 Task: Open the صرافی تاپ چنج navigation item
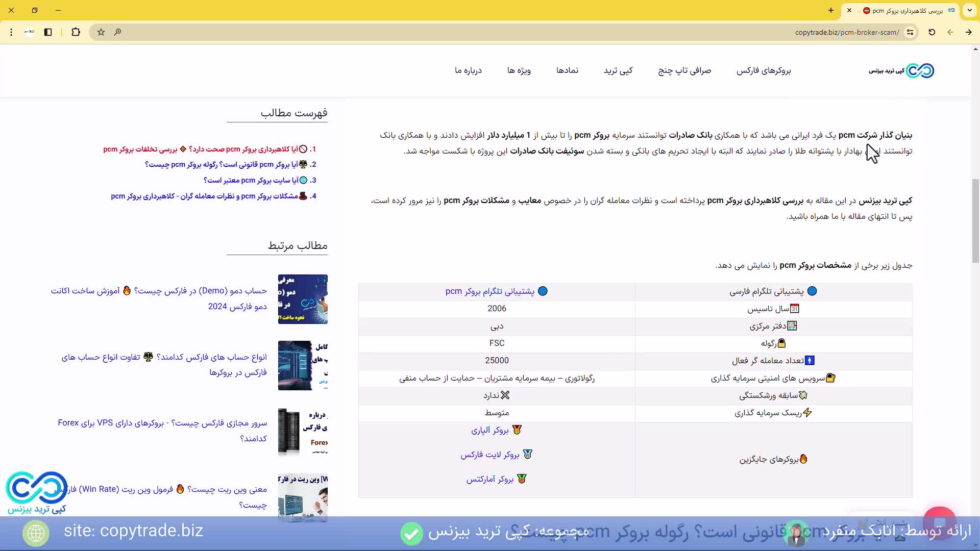[x=684, y=70]
